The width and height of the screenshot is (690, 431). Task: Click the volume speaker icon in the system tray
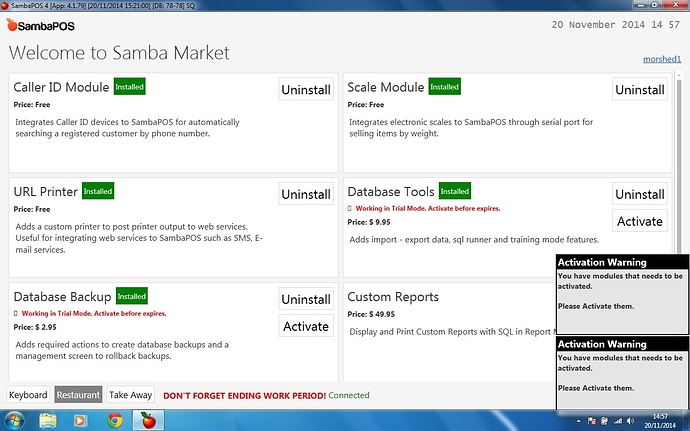pyautogui.click(x=630, y=421)
